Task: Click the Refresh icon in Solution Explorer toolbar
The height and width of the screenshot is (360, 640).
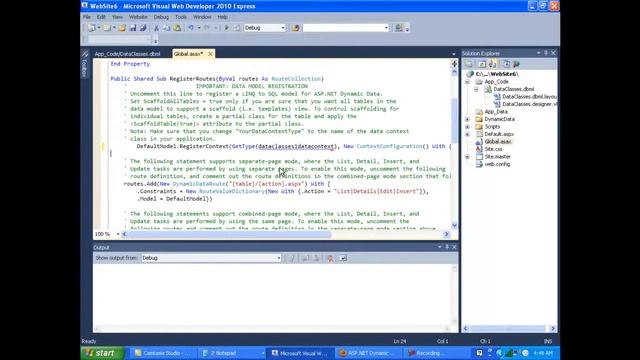Action: [x=482, y=64]
